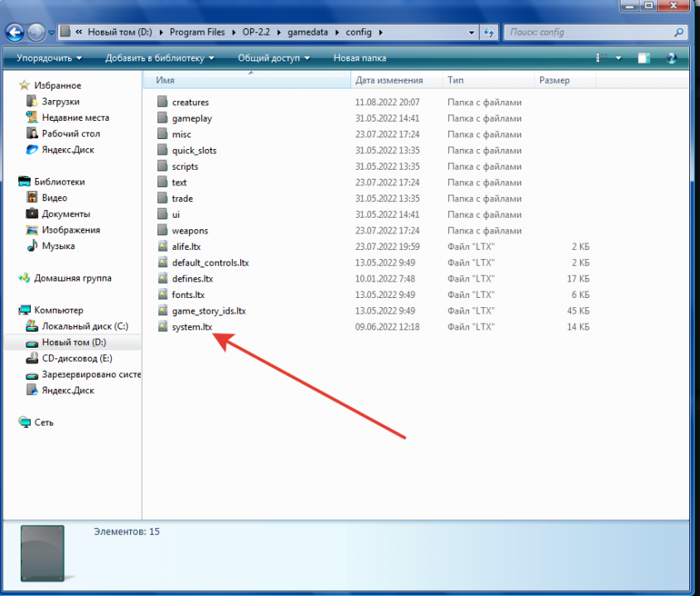This screenshot has height=596, width=700.
Task: Select 'Новый том (D:)' drive in sidebar
Action: pos(74,342)
